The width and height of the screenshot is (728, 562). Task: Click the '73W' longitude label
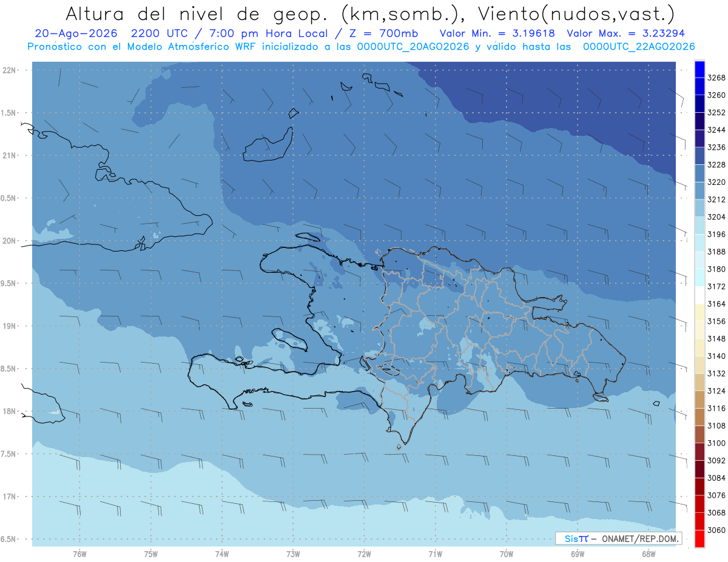[293, 554]
